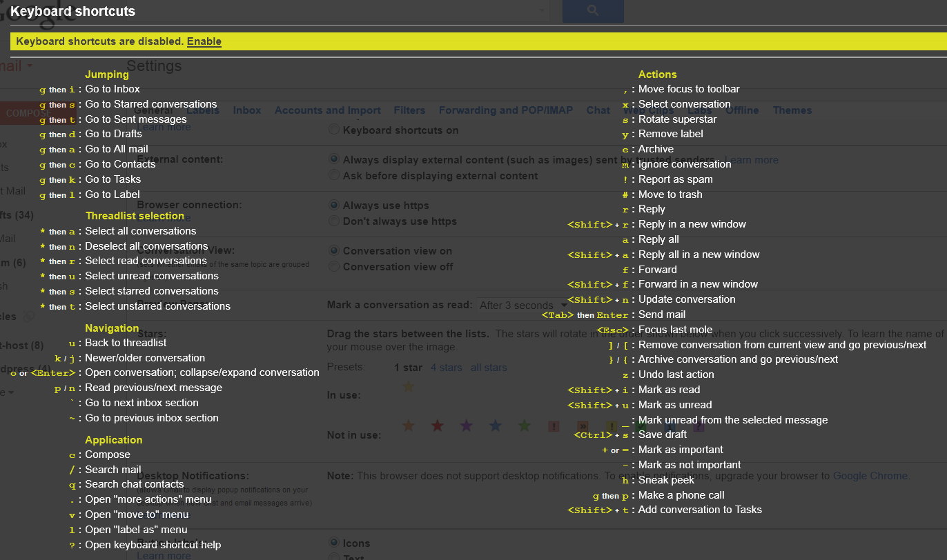Click Go to next inbox section text
Screen dimensions: 947x560
pos(142,403)
